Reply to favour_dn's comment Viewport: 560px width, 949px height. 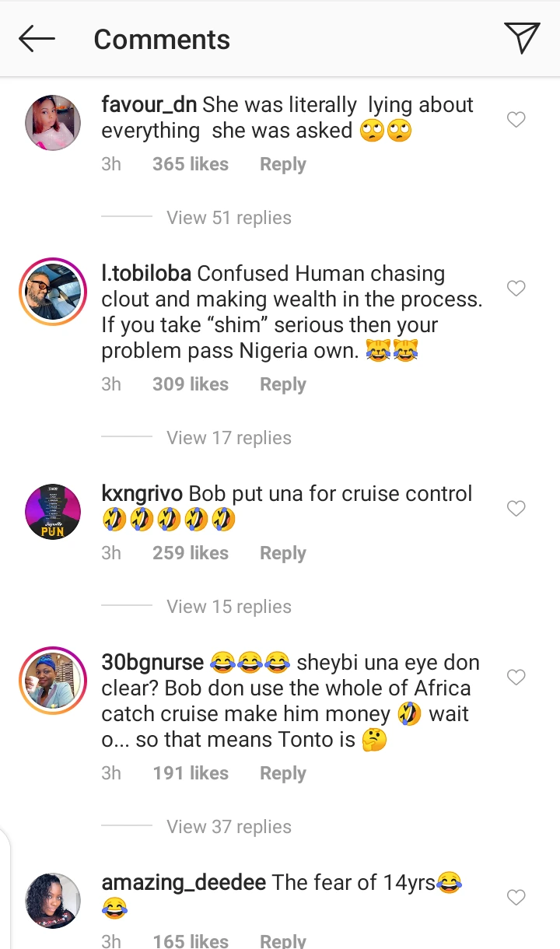pyautogui.click(x=282, y=165)
